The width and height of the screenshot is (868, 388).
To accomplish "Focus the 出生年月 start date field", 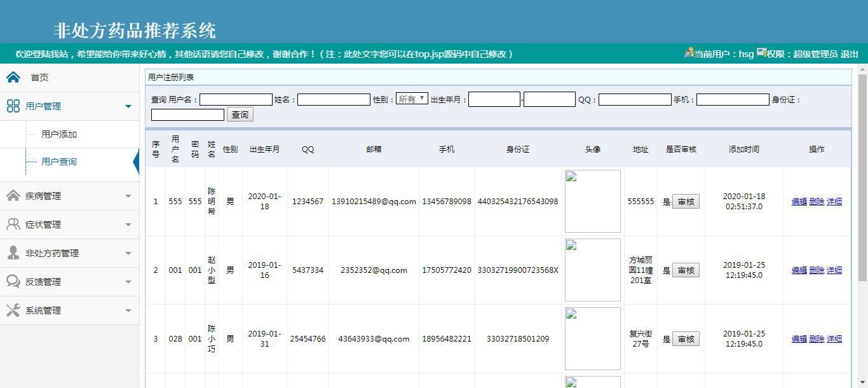I will tap(494, 99).
